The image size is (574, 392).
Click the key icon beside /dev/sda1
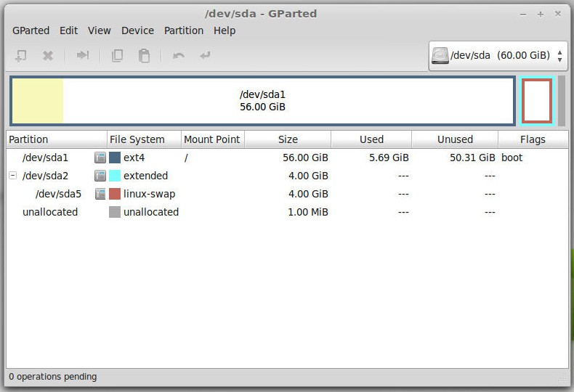point(100,158)
